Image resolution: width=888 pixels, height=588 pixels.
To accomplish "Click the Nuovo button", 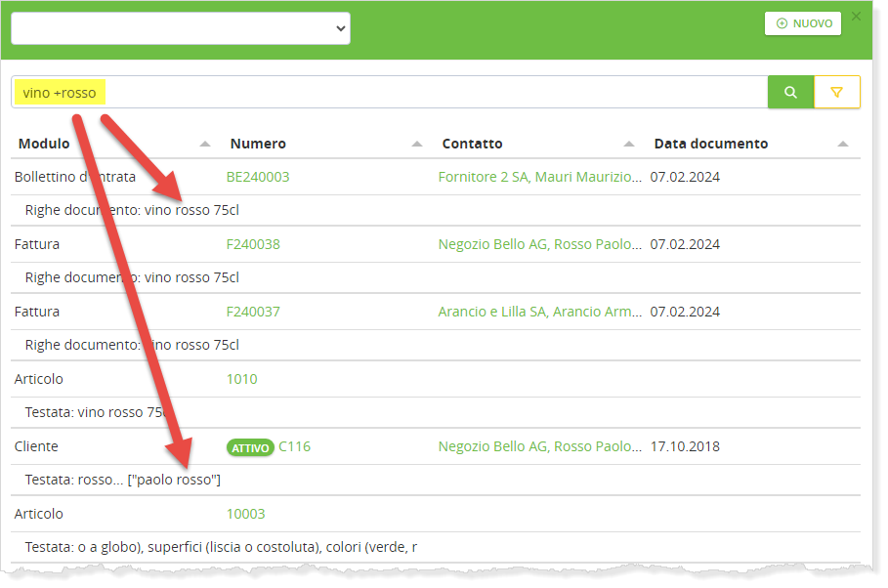I will [x=802, y=23].
